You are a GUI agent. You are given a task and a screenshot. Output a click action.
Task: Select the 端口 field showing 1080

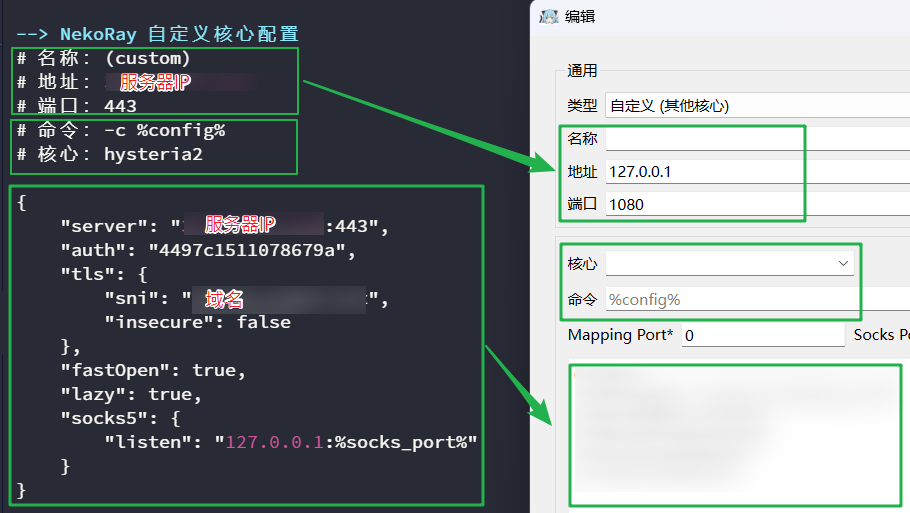click(756, 204)
